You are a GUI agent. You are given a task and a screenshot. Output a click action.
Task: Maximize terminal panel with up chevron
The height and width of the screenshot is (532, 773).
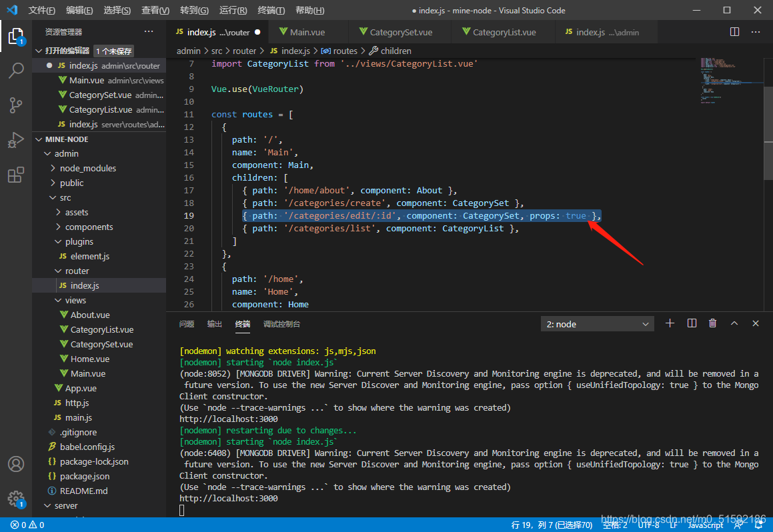[x=734, y=323]
